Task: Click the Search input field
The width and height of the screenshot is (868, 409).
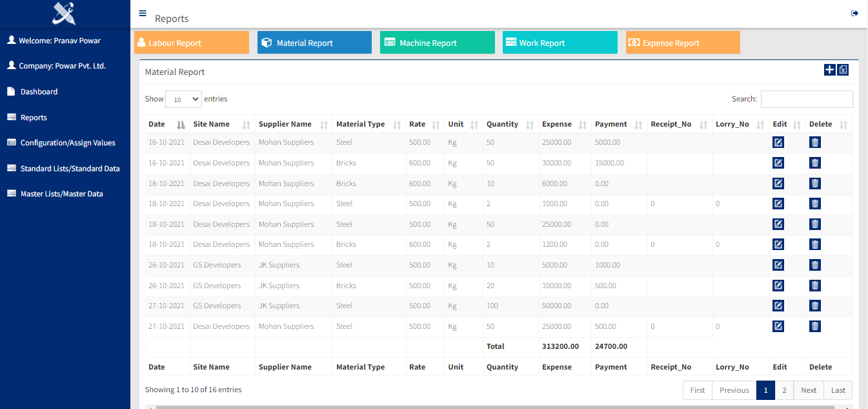Action: (x=807, y=99)
